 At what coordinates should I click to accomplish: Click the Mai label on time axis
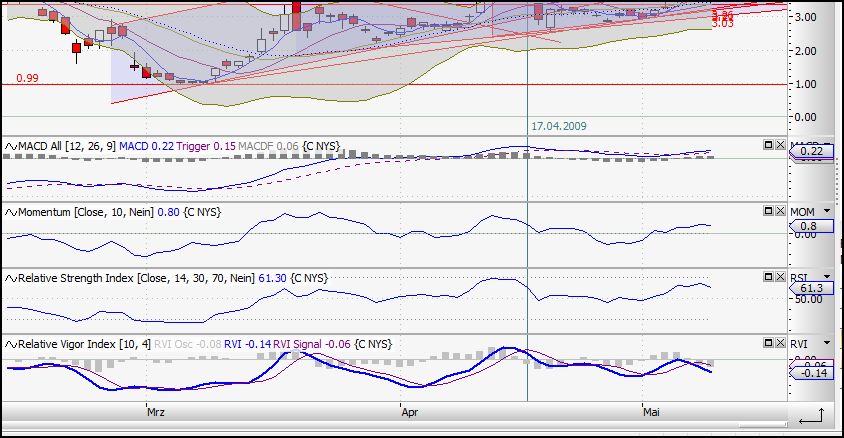point(651,412)
